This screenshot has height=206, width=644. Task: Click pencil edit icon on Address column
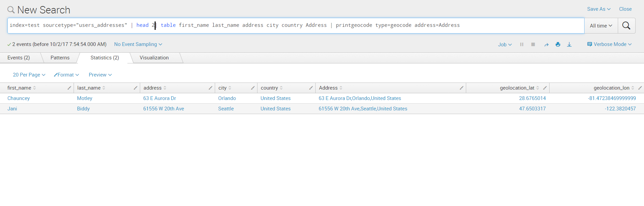point(461,88)
